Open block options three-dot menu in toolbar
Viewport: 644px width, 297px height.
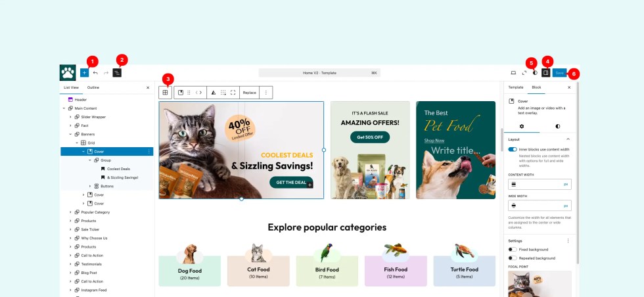click(x=265, y=93)
